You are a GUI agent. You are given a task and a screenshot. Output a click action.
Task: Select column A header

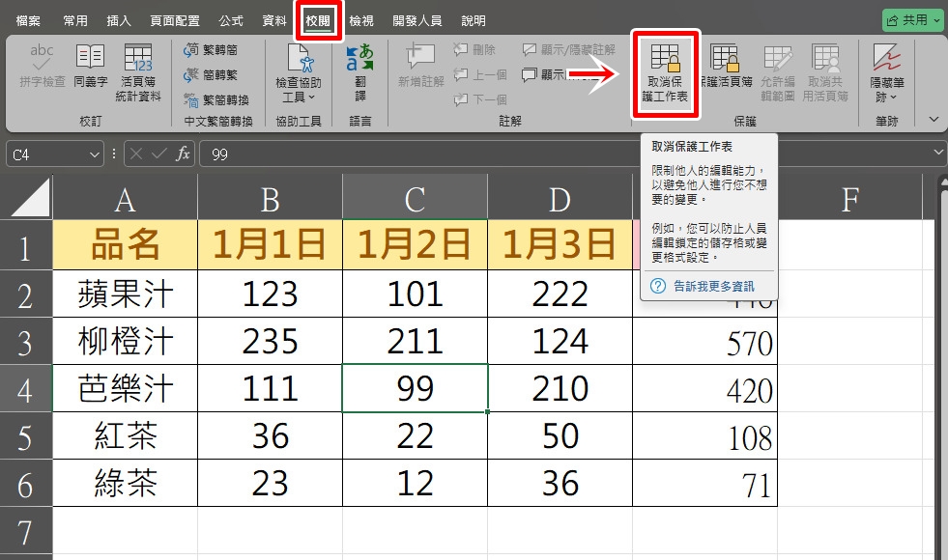click(x=126, y=198)
